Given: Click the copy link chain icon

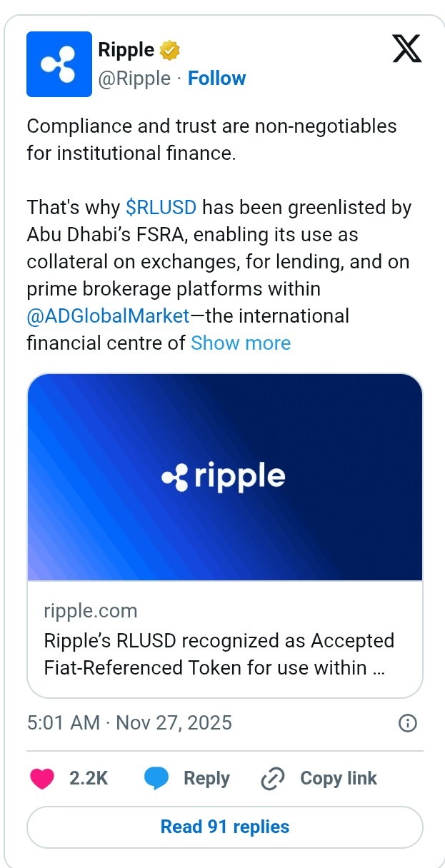Looking at the screenshot, I should tap(273, 779).
